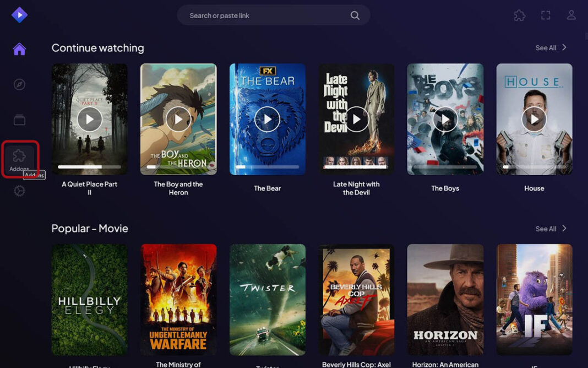Resume playing A Quiet Place Part II
Viewport: 588px width, 368px height.
coord(89,118)
